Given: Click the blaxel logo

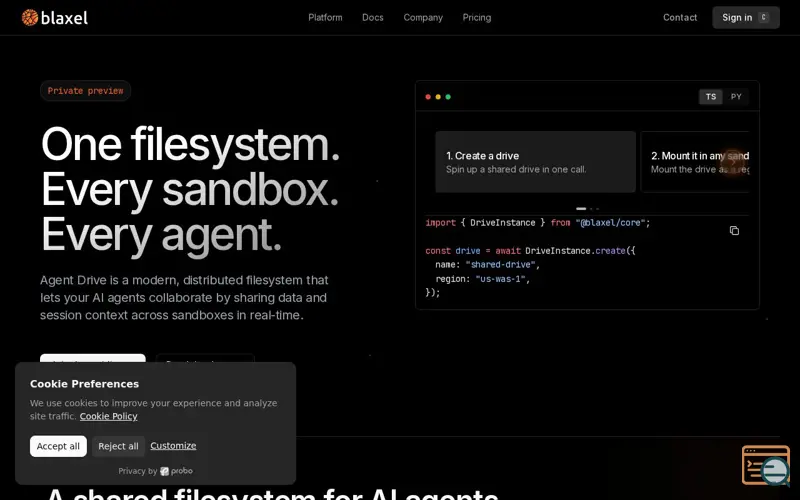Looking at the screenshot, I should (x=55, y=18).
